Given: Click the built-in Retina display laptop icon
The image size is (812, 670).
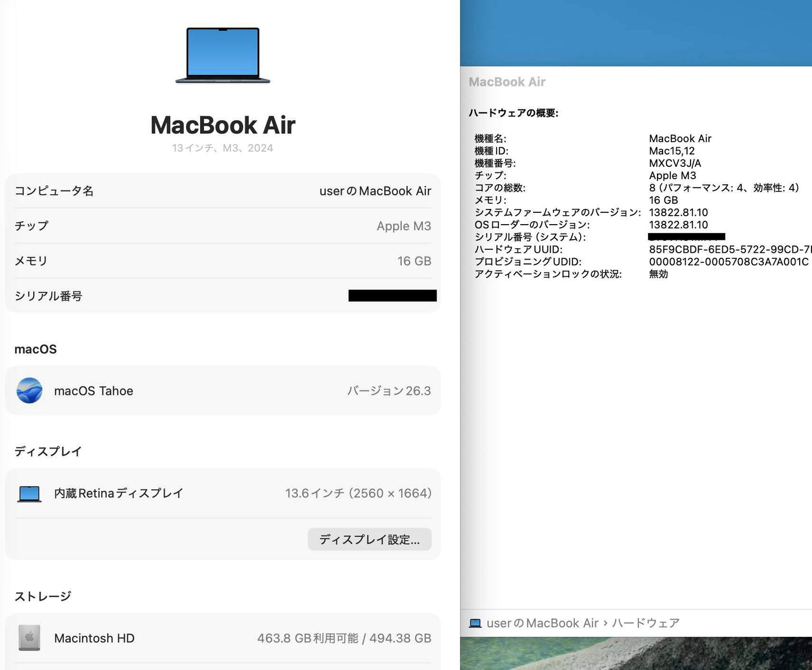Looking at the screenshot, I should click(x=29, y=494).
